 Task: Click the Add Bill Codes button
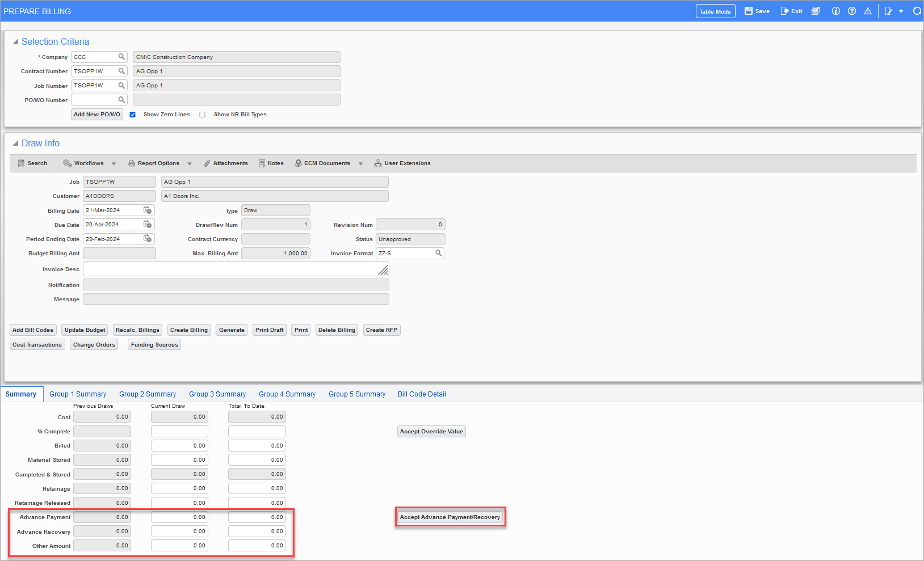click(x=33, y=330)
